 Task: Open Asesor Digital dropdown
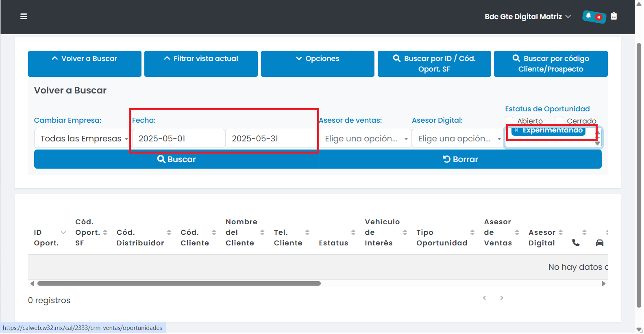[x=458, y=139]
